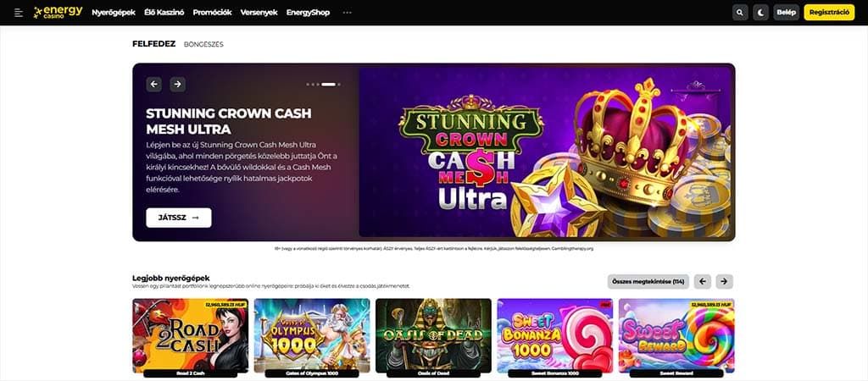Viewport: 868px width, 381px height.
Task: Show previous banner slide arrow
Action: click(154, 84)
